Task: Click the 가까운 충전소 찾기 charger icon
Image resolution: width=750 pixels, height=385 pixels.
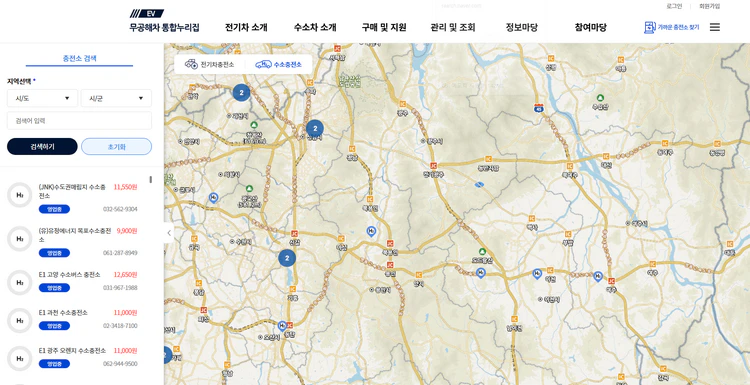Action: tap(650, 27)
